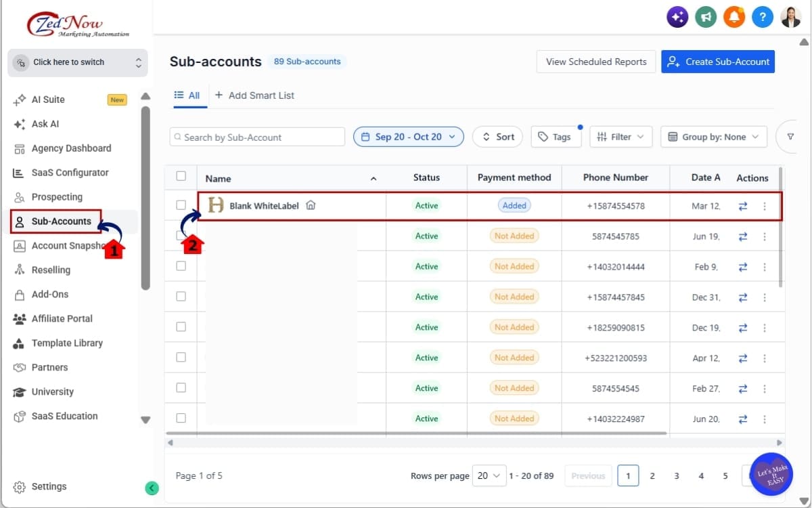Go to page 5

coord(725,476)
